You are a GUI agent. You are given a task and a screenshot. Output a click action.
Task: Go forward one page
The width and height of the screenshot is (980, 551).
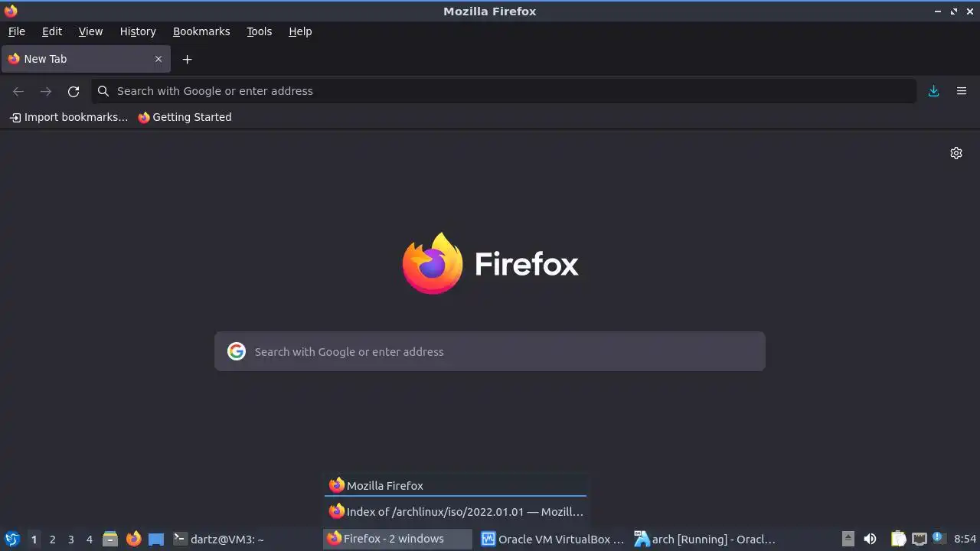[46, 91]
